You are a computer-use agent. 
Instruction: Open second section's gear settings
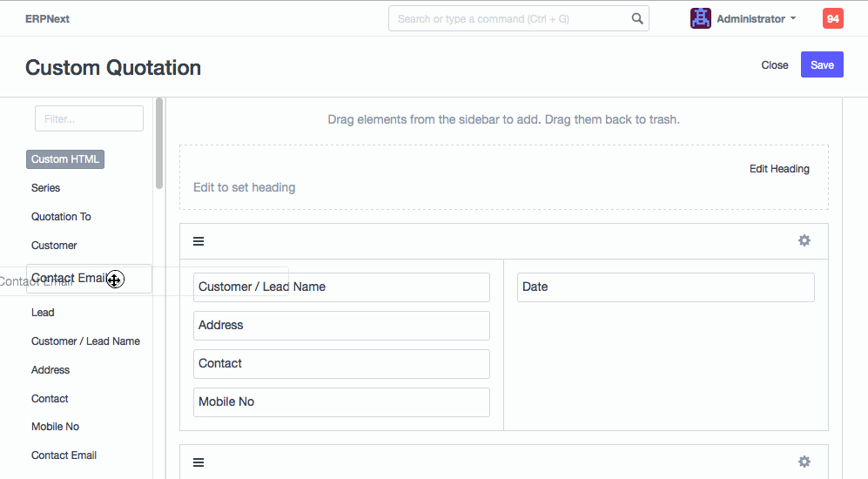804,462
